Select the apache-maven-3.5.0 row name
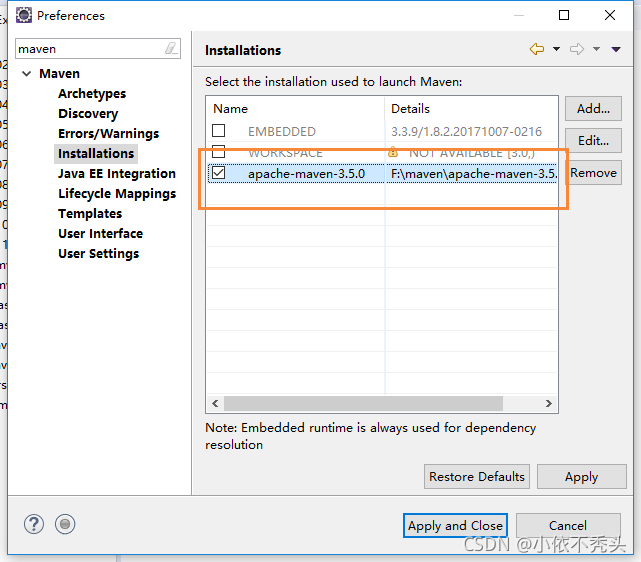This screenshot has height=562, width=641. point(306,174)
